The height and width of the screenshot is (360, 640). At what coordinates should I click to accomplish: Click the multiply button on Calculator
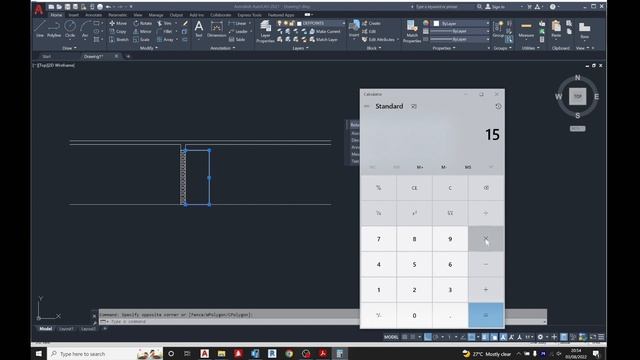[x=486, y=239]
